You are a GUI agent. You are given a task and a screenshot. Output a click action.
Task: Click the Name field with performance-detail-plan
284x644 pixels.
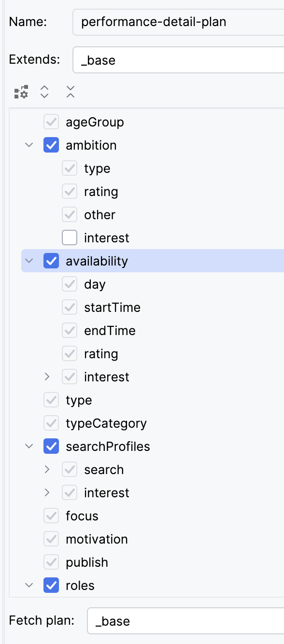point(178,22)
